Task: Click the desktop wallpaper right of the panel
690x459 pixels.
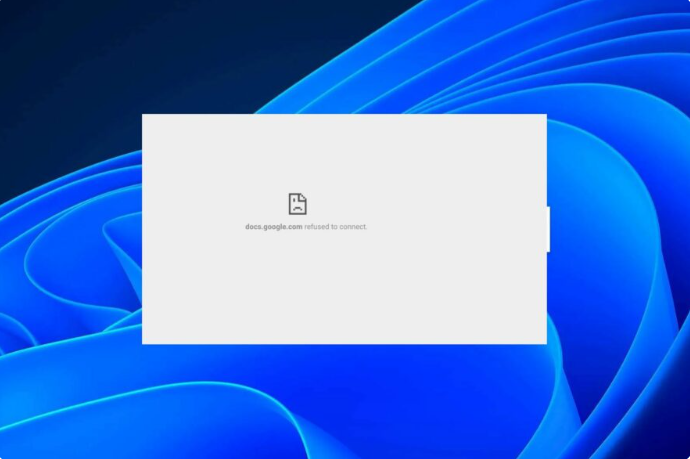Action: (x=620, y=230)
